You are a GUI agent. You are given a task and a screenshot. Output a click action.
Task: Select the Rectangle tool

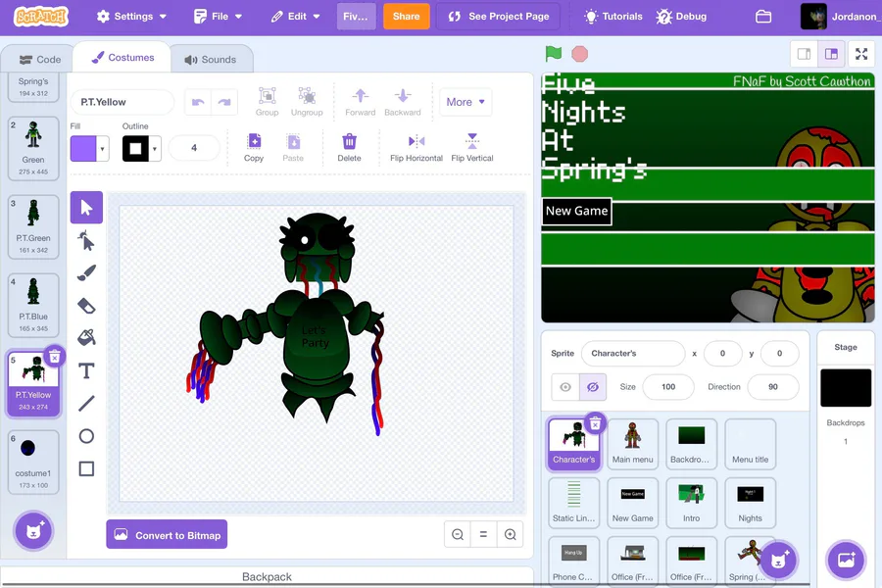coord(86,468)
